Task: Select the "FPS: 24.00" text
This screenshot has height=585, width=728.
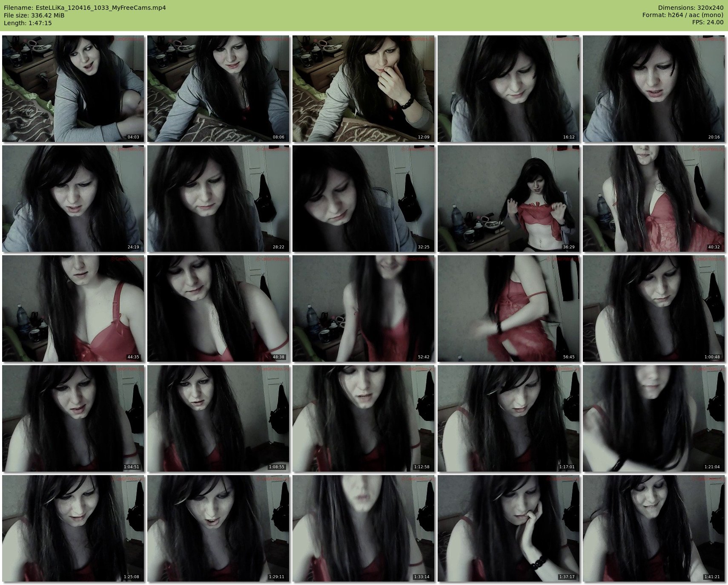Action: (708, 23)
